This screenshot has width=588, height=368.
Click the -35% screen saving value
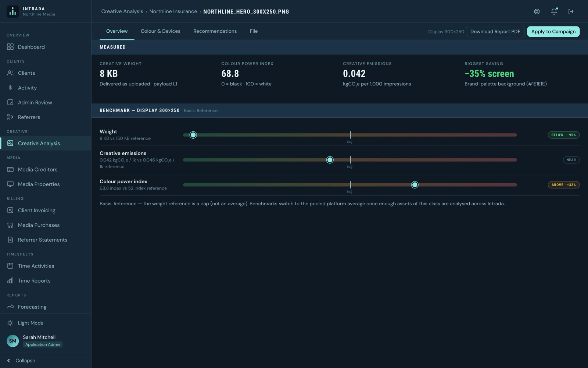coord(489,74)
